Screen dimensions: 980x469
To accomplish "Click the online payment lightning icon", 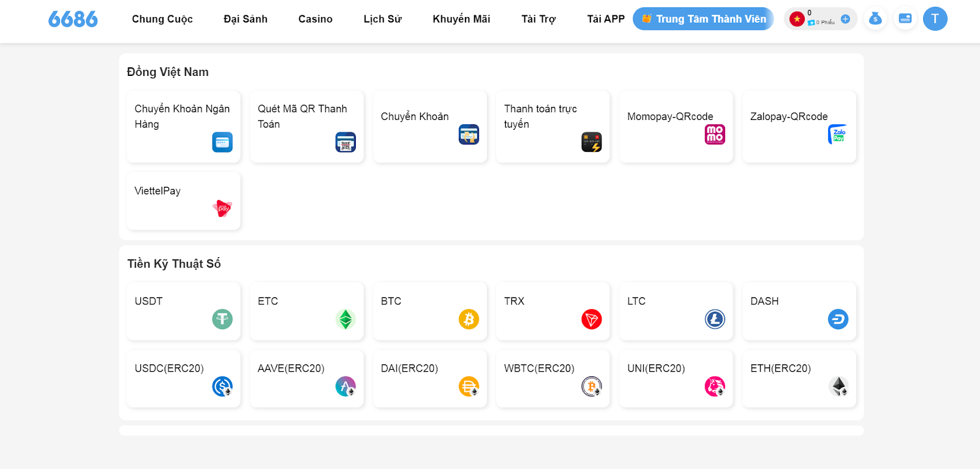I will [592, 142].
